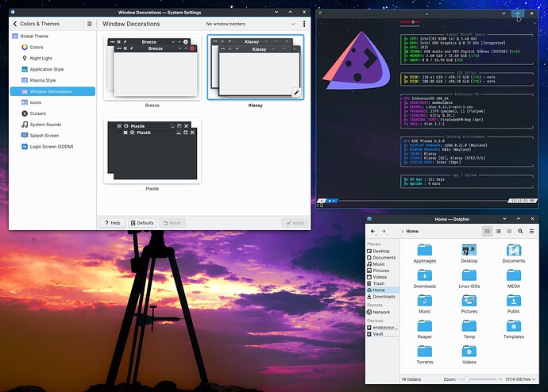The image size is (548, 392).
Task: Click Home breadcrumb in Dolphin
Action: [x=412, y=231]
